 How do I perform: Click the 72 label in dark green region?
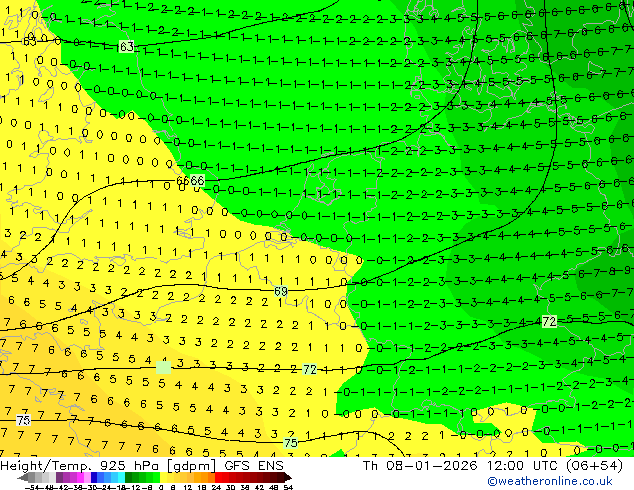coord(549,321)
